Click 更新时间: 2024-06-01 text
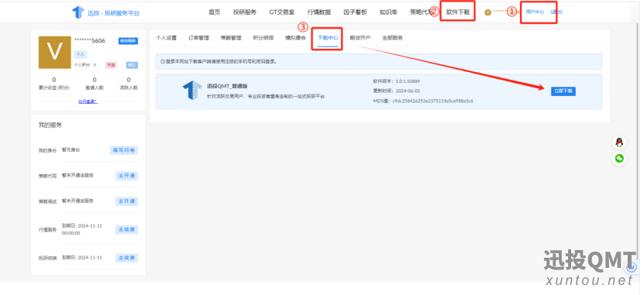 (396, 91)
